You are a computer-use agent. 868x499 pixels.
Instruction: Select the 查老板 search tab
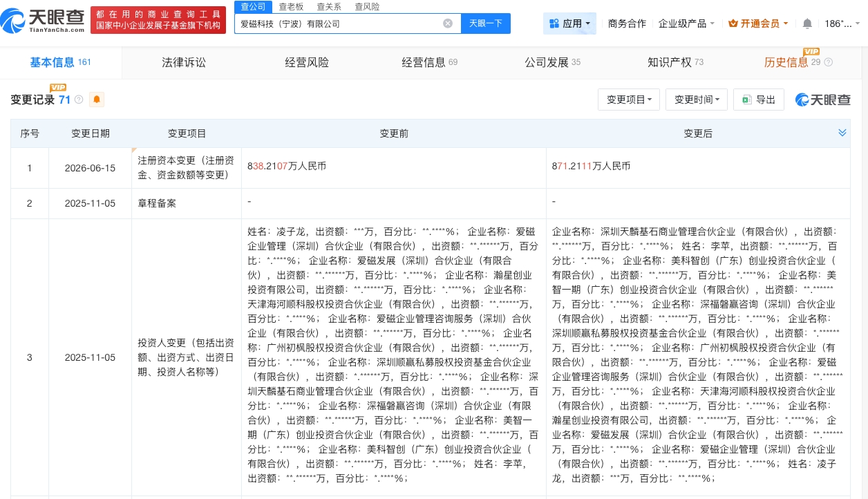point(291,6)
